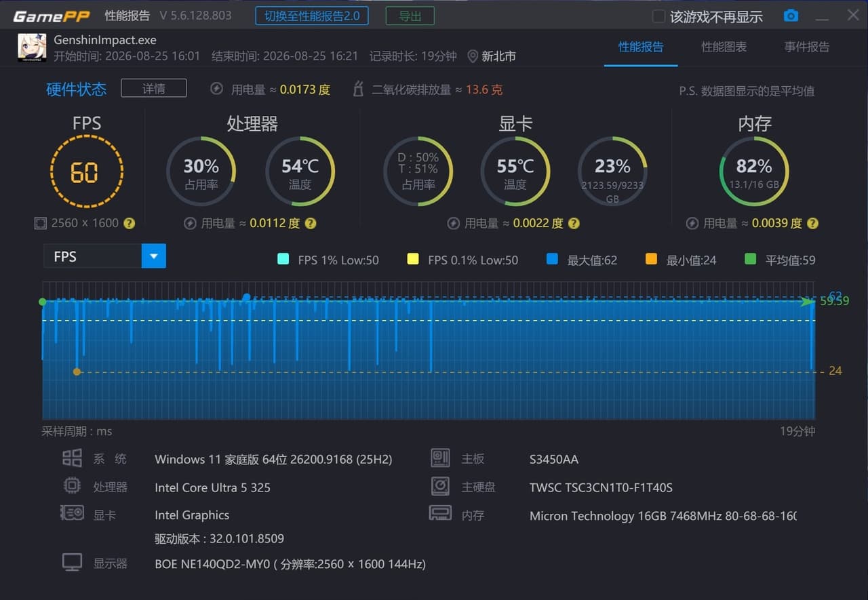Image resolution: width=868 pixels, height=600 pixels.
Task: Open the FPS chart metric dropdown arrow
Action: (x=154, y=256)
